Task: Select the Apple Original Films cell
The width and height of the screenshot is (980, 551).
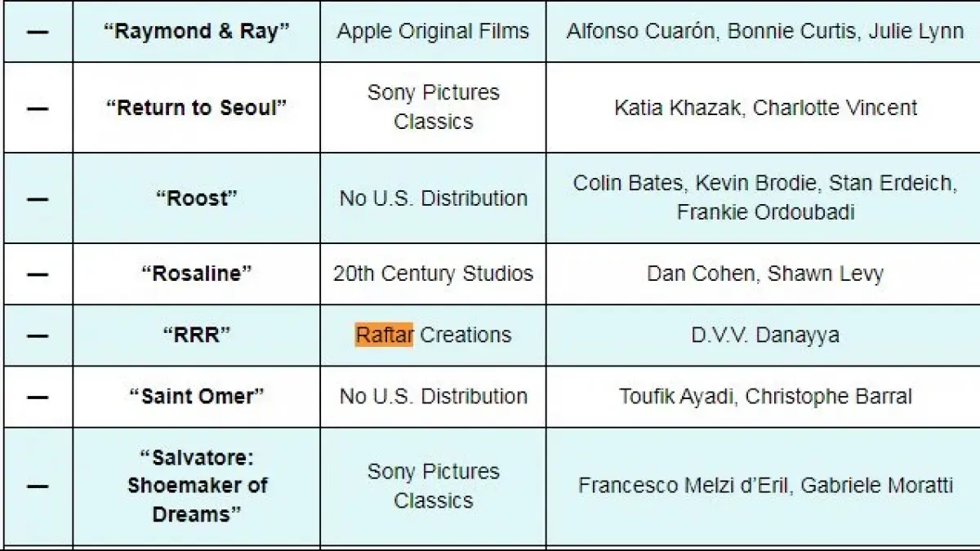Action: click(x=433, y=32)
